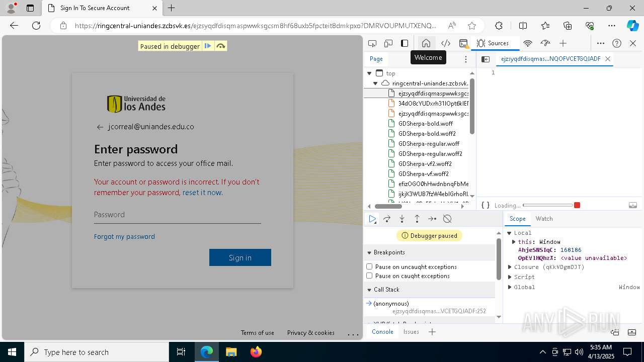This screenshot has height=362, width=644.
Task: Open File Explorer from the taskbar
Action: click(x=231, y=352)
